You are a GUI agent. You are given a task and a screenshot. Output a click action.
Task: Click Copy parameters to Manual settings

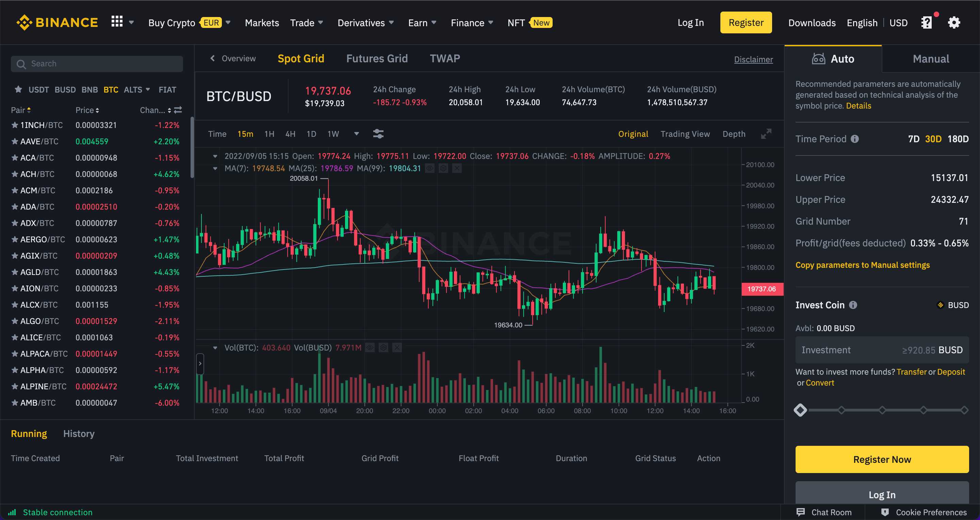(863, 265)
